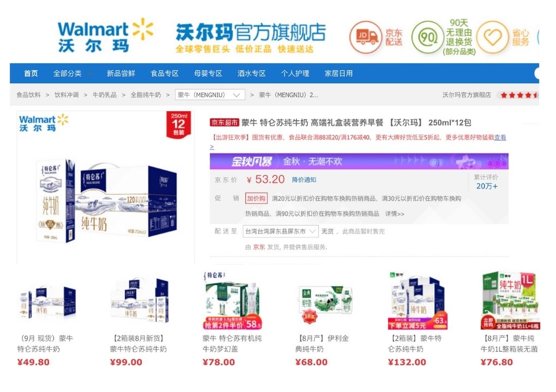Click the 金秋风暴 promotional banner
Screen dimensions: 556x392
(359, 162)
